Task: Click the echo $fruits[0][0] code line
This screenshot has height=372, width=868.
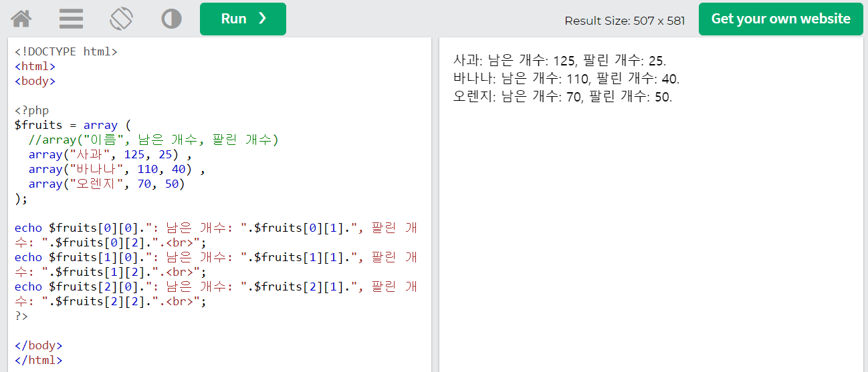Action: tap(216, 235)
